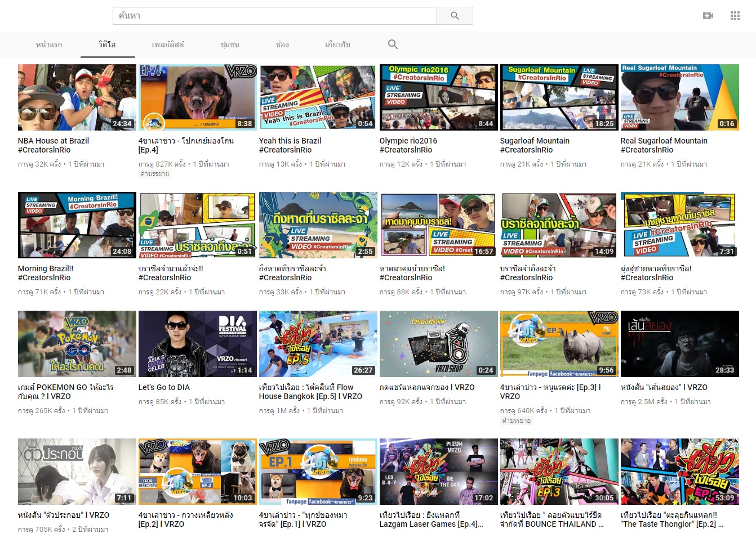Focus the ค้นหา search field

point(275,16)
